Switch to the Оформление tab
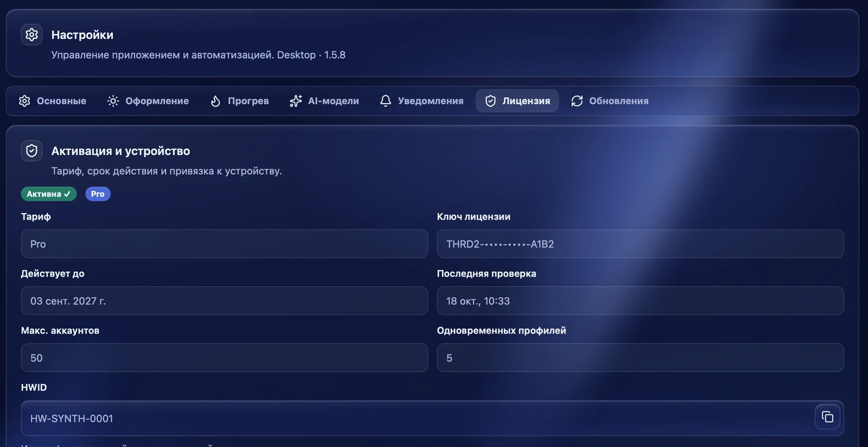Viewport: 868px width, 447px height. coord(148,101)
